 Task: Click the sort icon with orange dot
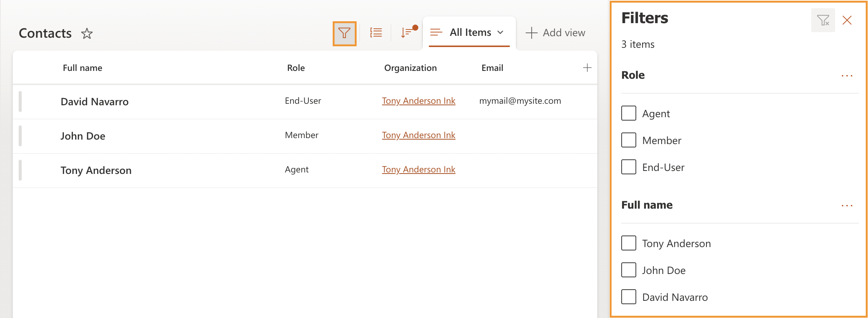[x=407, y=33]
